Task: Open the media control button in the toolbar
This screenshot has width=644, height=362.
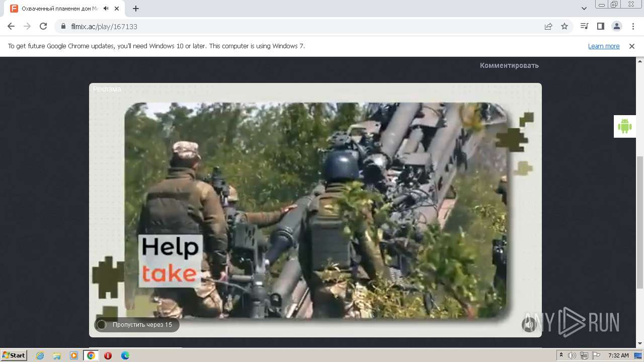Action: tap(584, 26)
